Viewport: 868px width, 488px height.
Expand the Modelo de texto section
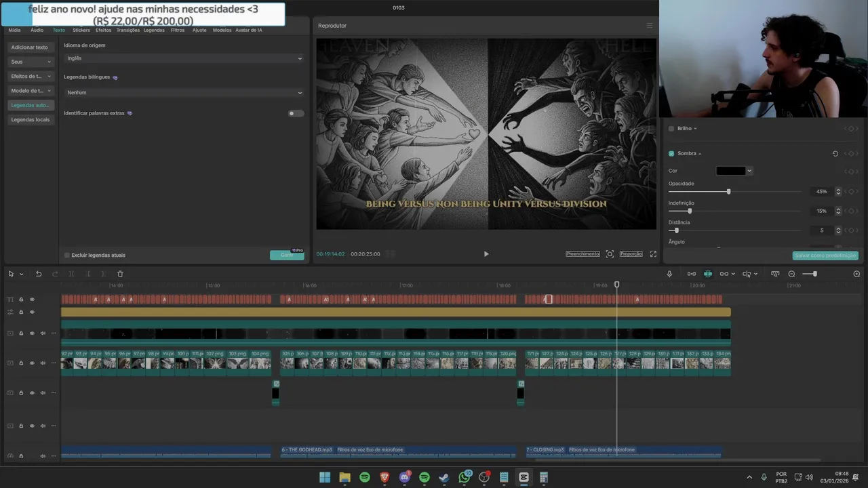pos(31,91)
